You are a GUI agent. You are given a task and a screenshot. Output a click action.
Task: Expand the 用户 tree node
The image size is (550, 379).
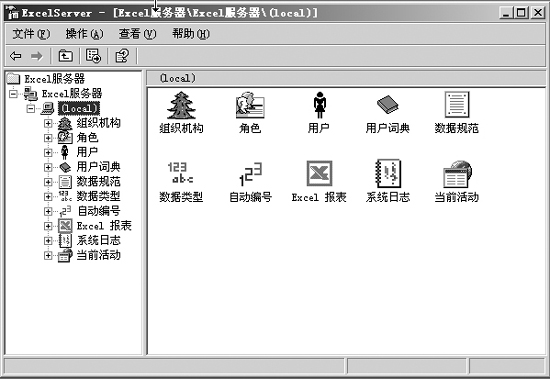point(48,153)
